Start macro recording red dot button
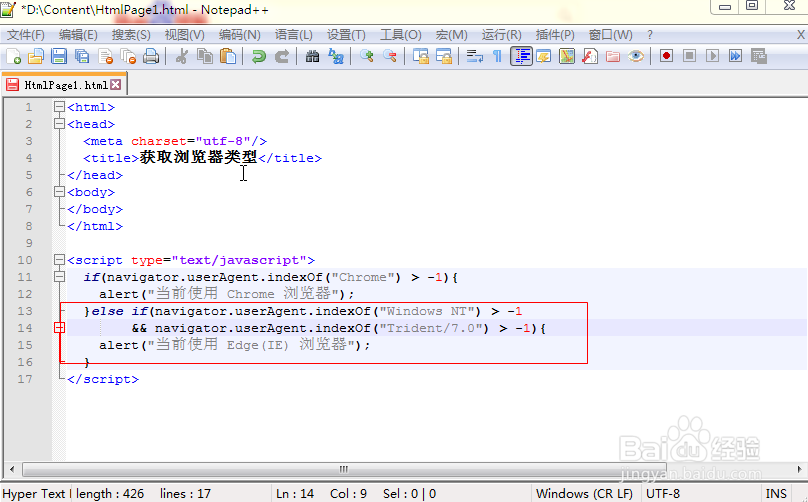808x502 pixels. tap(666, 56)
